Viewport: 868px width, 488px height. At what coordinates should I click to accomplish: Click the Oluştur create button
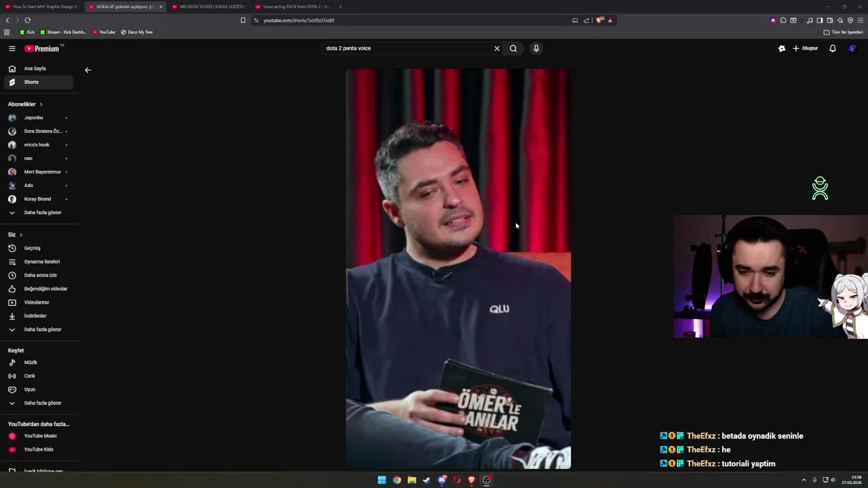coord(806,48)
